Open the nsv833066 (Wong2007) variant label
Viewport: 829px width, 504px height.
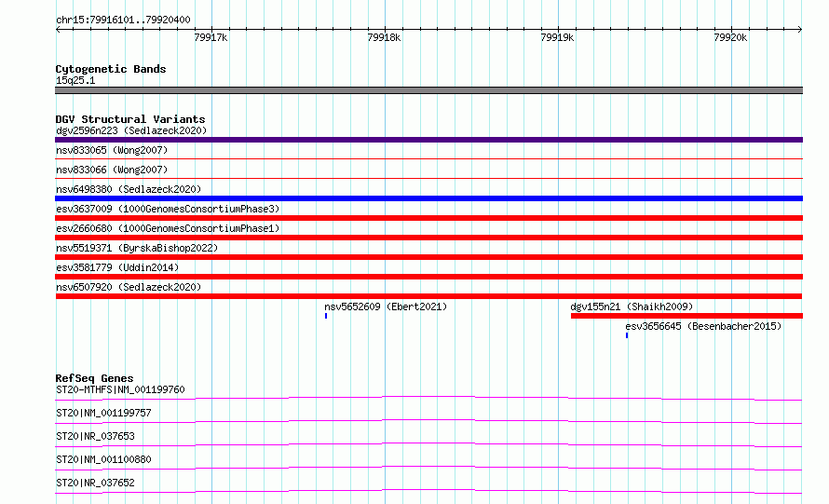click(112, 170)
